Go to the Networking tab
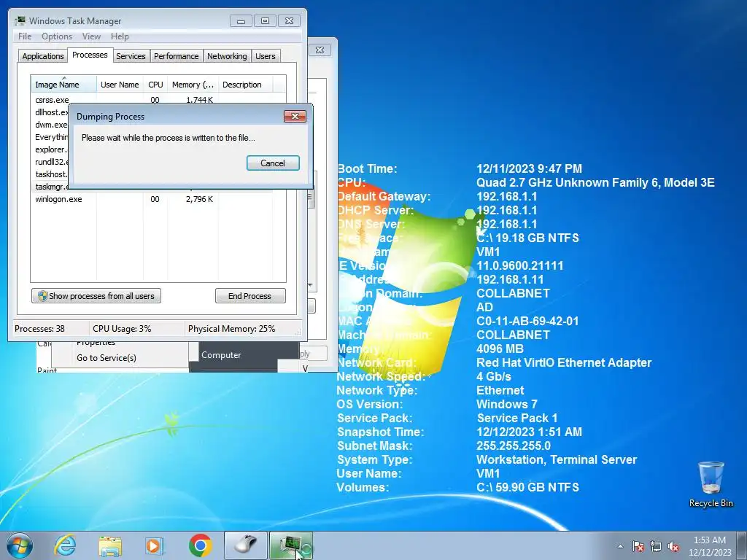Screen dimensions: 747x560 (227, 56)
